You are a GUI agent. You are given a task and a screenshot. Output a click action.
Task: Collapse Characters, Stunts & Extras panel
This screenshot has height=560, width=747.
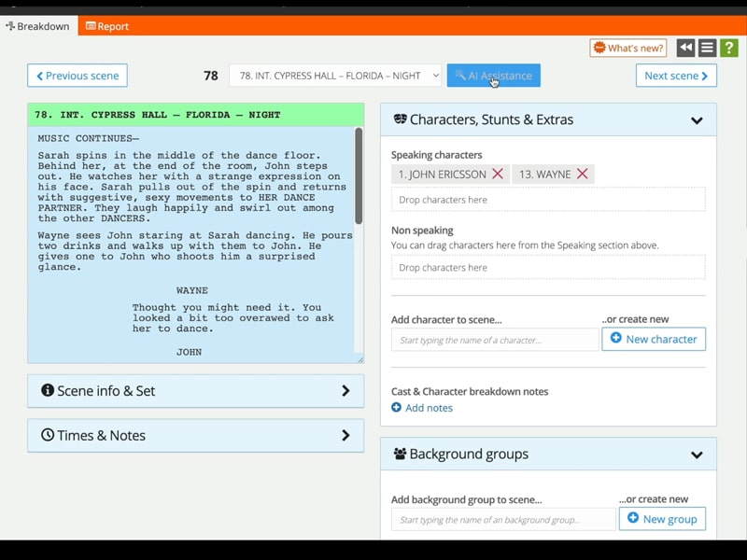point(697,120)
